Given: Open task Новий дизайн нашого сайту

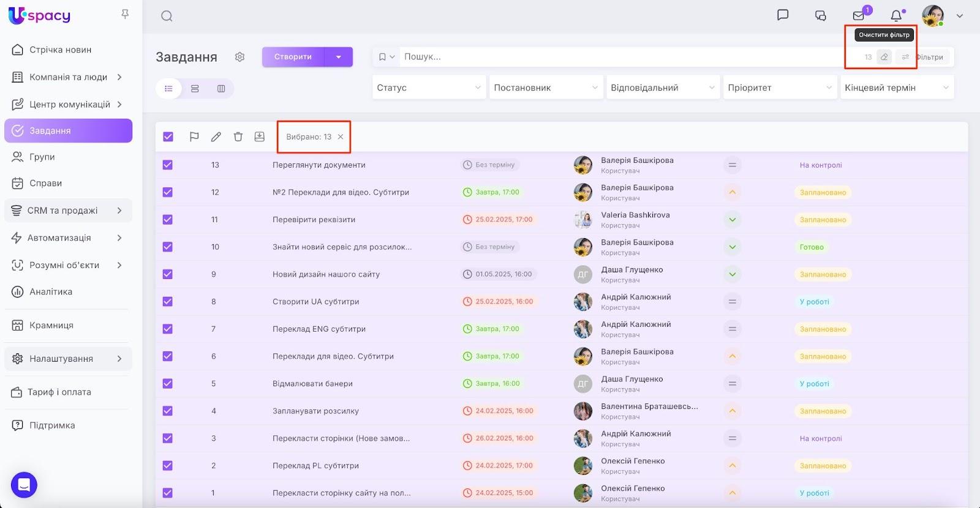Looking at the screenshot, I should [326, 274].
